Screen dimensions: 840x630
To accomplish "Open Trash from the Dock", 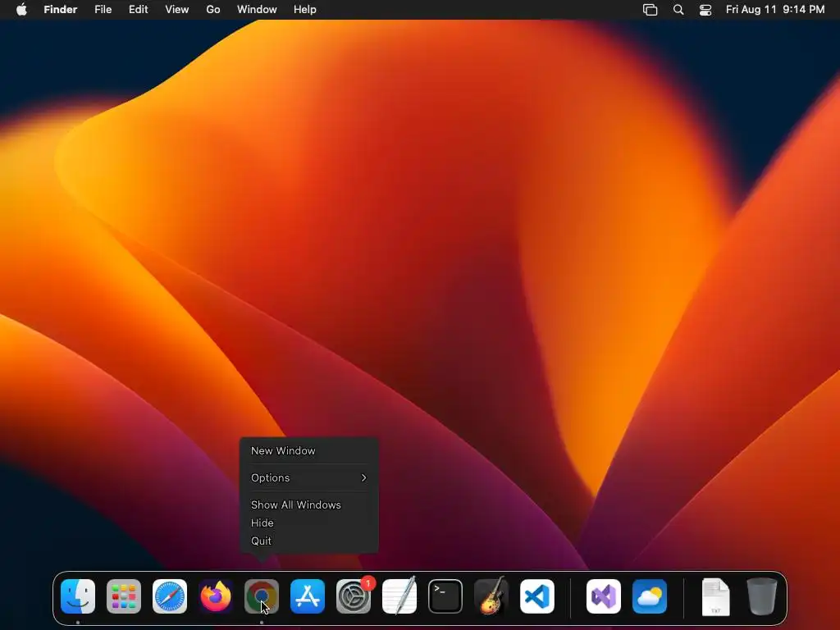I will click(x=762, y=596).
